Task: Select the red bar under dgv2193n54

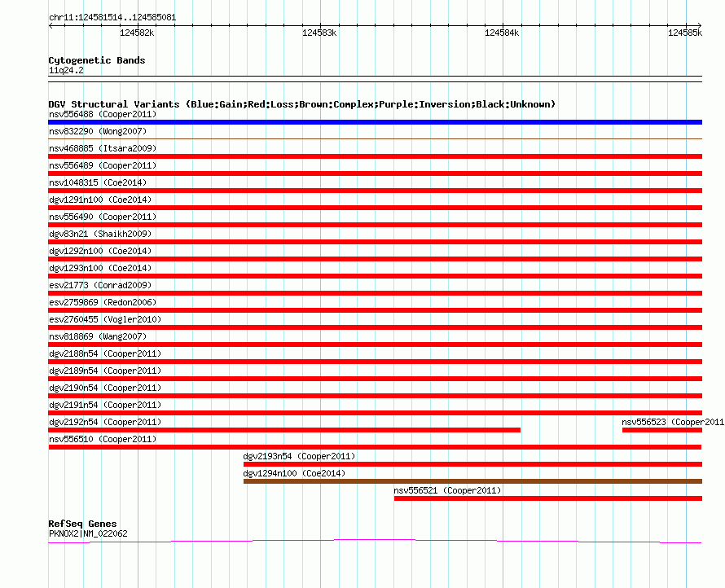Action: pos(472,464)
